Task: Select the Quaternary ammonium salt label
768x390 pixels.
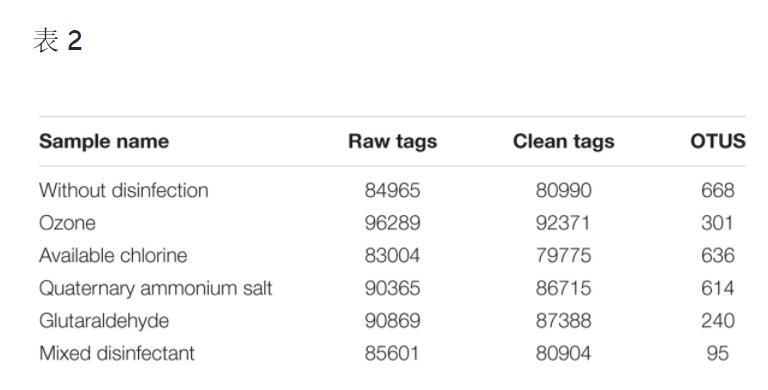Action: click(x=155, y=288)
